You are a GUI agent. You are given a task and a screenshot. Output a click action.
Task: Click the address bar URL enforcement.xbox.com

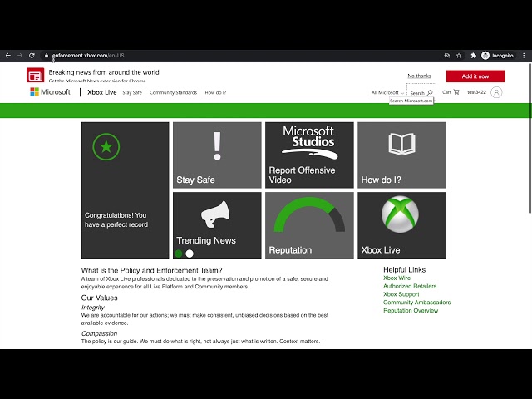[88, 56]
